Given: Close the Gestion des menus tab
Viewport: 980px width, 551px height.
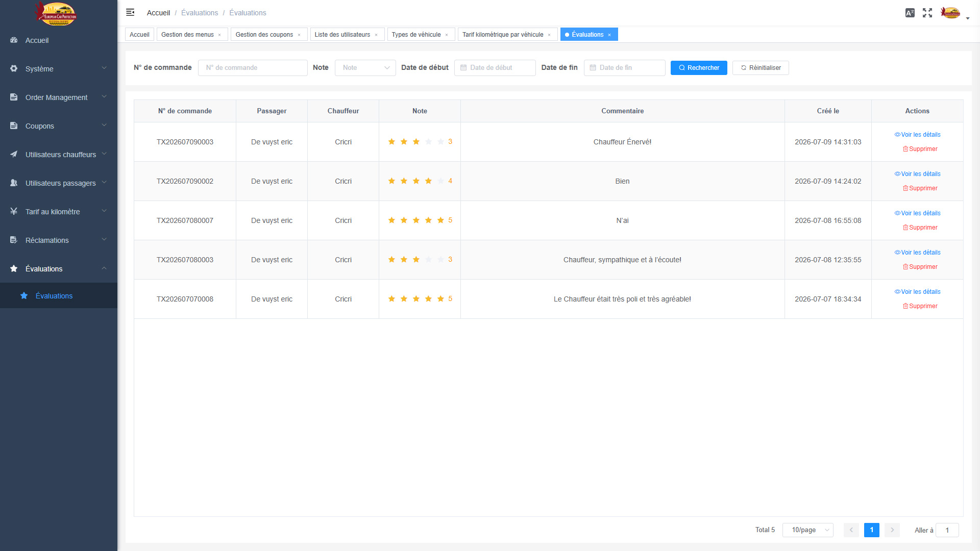Looking at the screenshot, I should click(x=220, y=35).
